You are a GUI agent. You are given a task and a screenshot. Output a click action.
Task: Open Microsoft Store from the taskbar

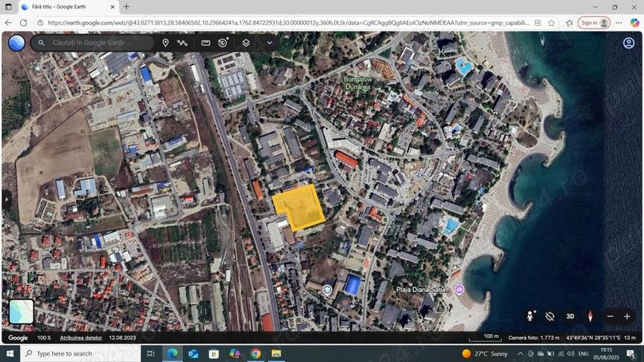[x=213, y=353]
